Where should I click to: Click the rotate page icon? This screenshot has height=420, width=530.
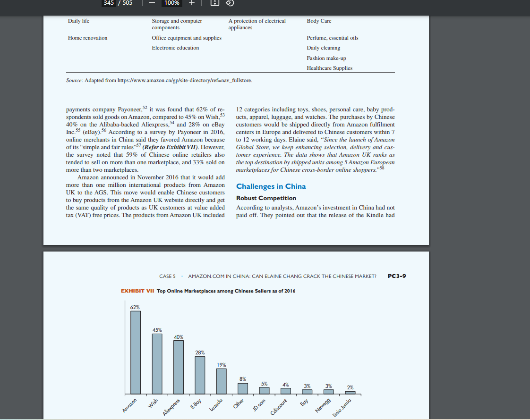pyautogui.click(x=230, y=3)
